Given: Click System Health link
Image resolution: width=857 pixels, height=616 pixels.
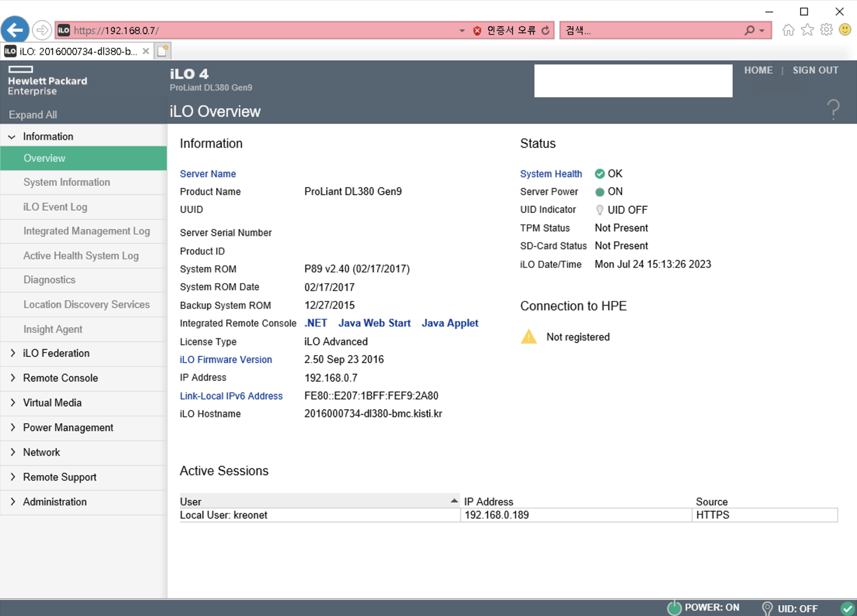Looking at the screenshot, I should [x=551, y=174].
